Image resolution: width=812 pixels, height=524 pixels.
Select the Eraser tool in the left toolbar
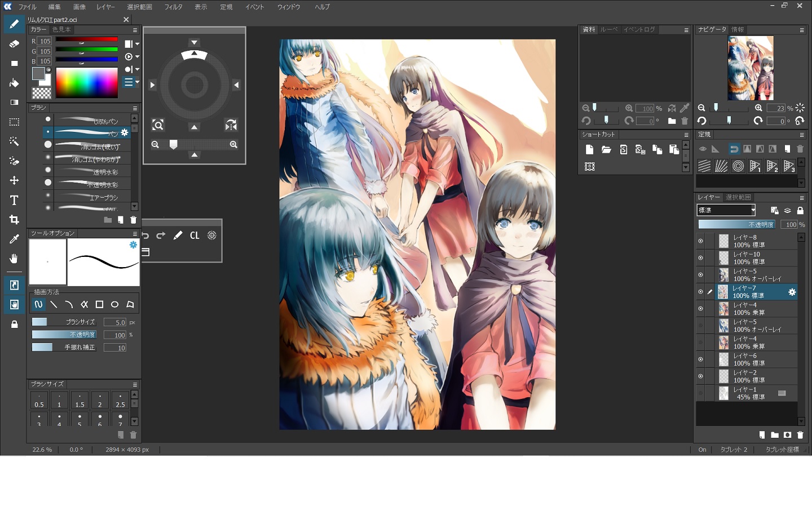tap(14, 44)
